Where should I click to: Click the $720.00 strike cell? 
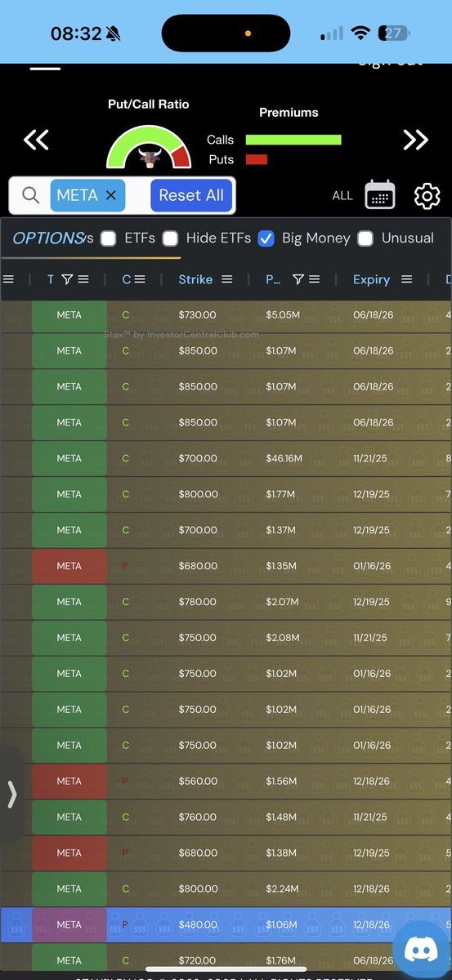click(198, 960)
